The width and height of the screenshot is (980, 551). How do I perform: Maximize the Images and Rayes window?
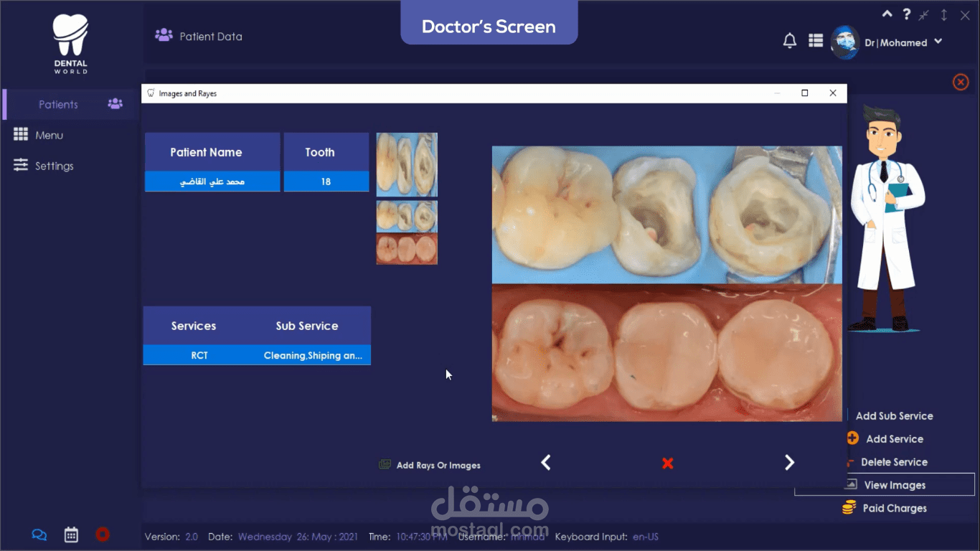[805, 93]
